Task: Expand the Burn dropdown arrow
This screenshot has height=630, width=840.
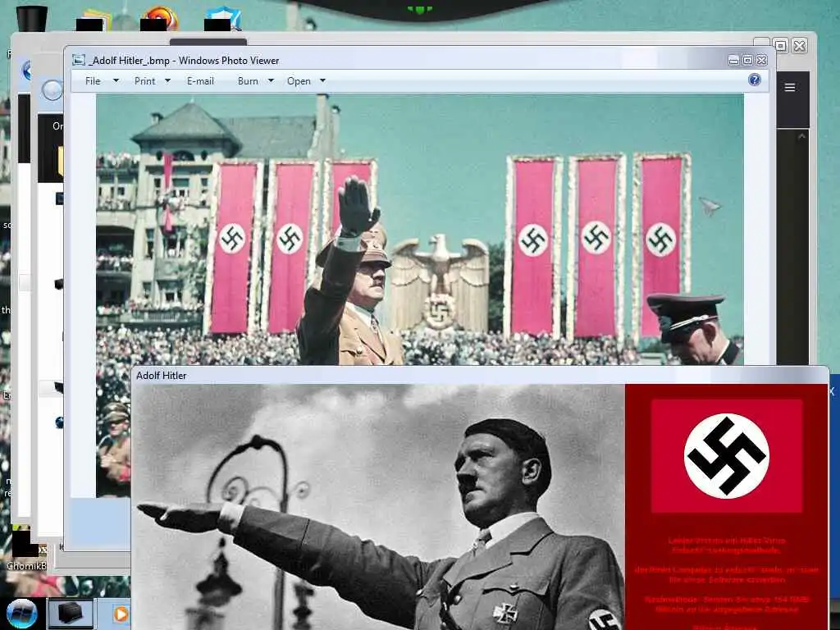Action: [x=271, y=81]
